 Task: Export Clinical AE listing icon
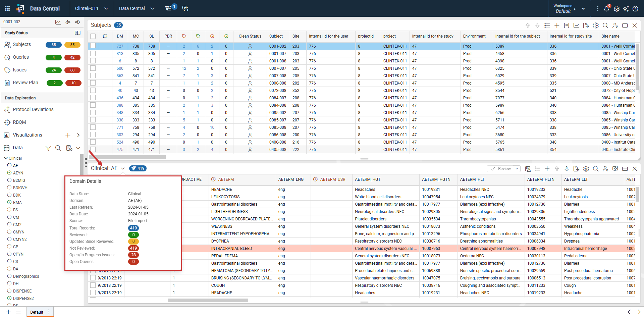click(576, 169)
